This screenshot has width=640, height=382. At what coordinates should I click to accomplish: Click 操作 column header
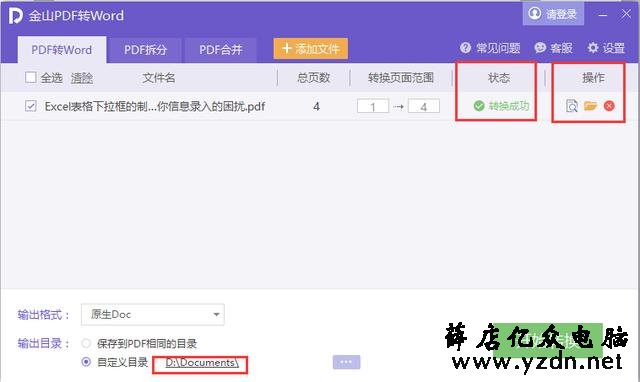click(x=593, y=78)
